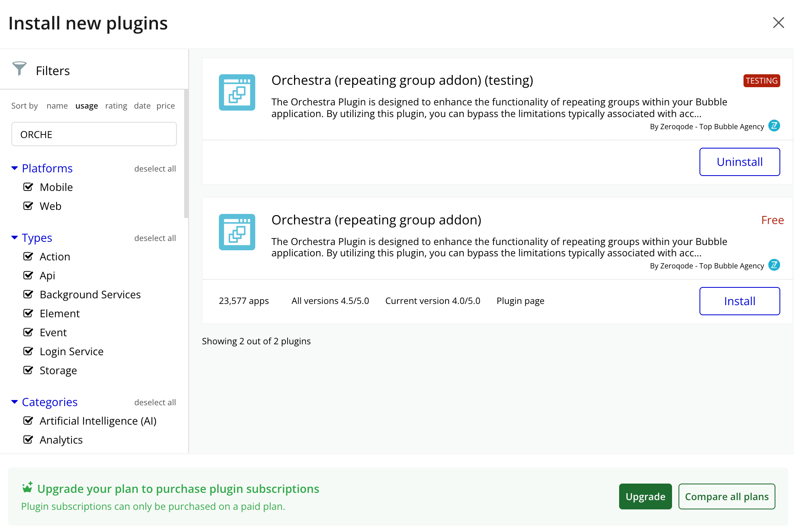Toggle the Background Services type checkbox
Image resolution: width=794 pixels, height=532 pixels.
click(28, 294)
